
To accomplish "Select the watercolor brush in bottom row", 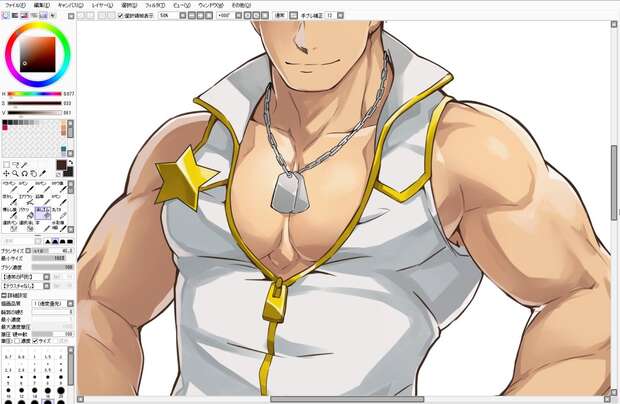I will pyautogui.click(x=59, y=226).
